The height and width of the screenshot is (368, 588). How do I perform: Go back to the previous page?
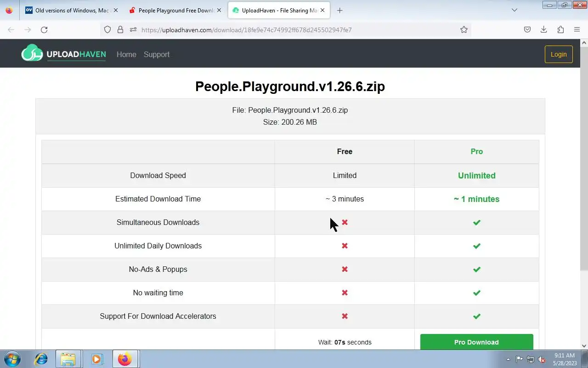(x=11, y=29)
